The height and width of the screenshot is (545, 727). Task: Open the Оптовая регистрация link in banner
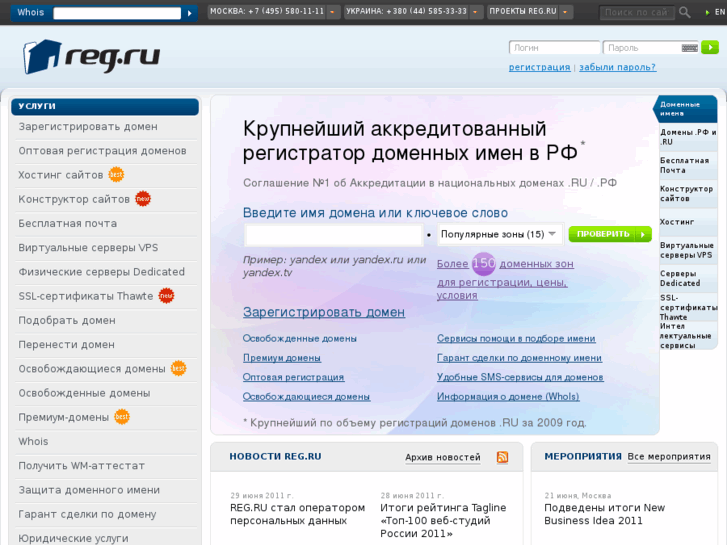tap(293, 378)
